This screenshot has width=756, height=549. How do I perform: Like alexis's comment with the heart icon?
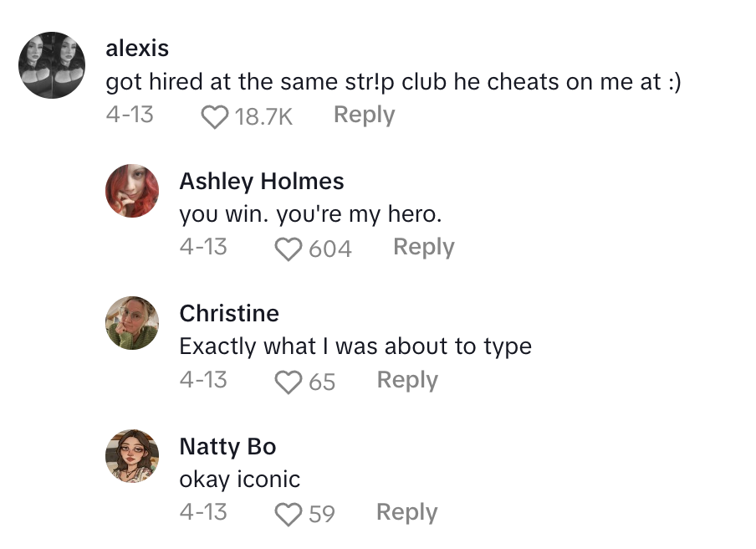[215, 116]
